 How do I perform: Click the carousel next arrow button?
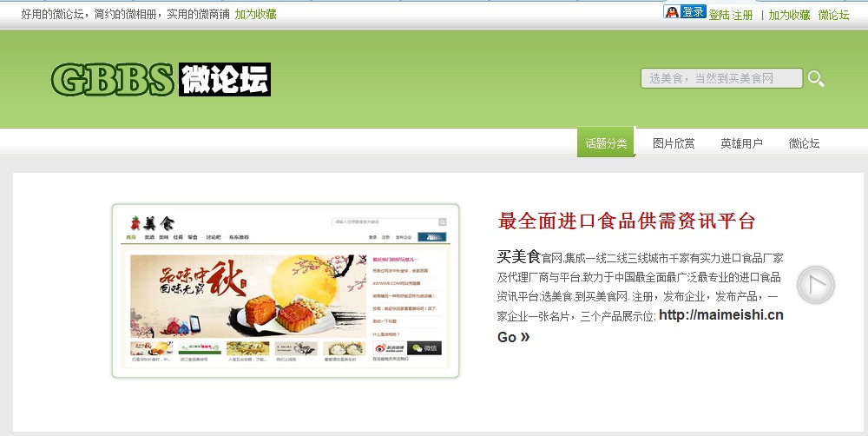click(x=815, y=285)
